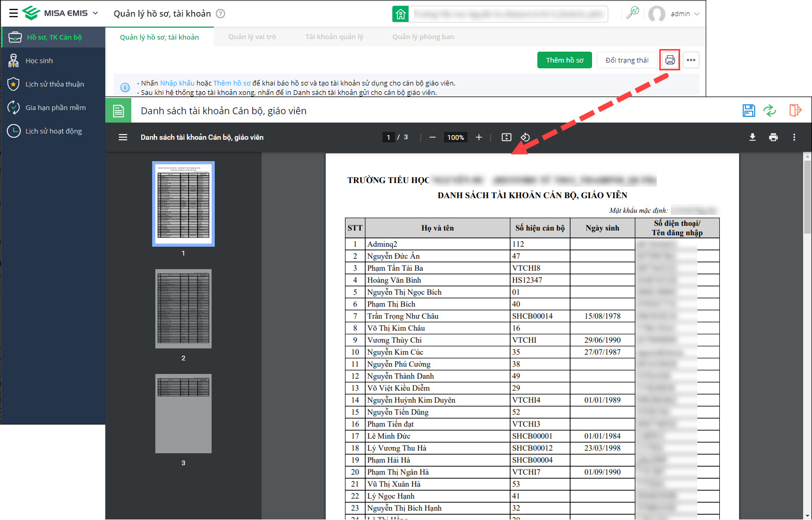Click the scrollbar up arrow in PDF viewer
This screenshot has width=812, height=520.
click(x=807, y=155)
